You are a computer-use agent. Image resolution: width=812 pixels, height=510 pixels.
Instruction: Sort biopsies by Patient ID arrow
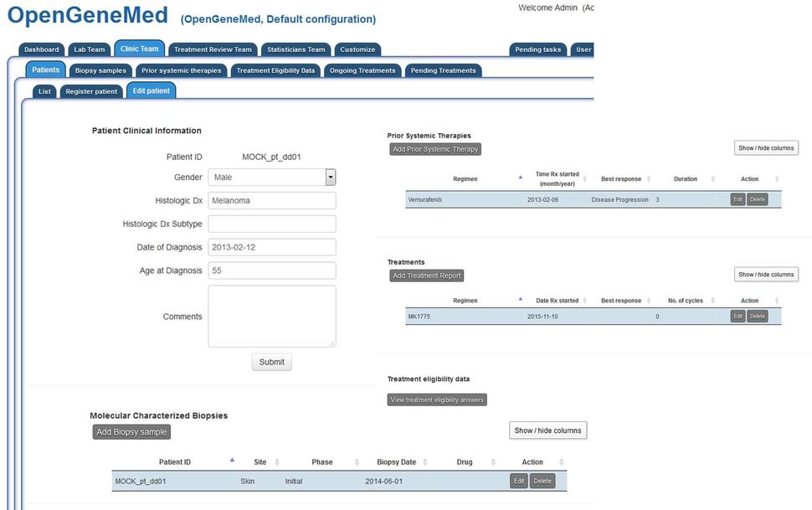point(232,461)
